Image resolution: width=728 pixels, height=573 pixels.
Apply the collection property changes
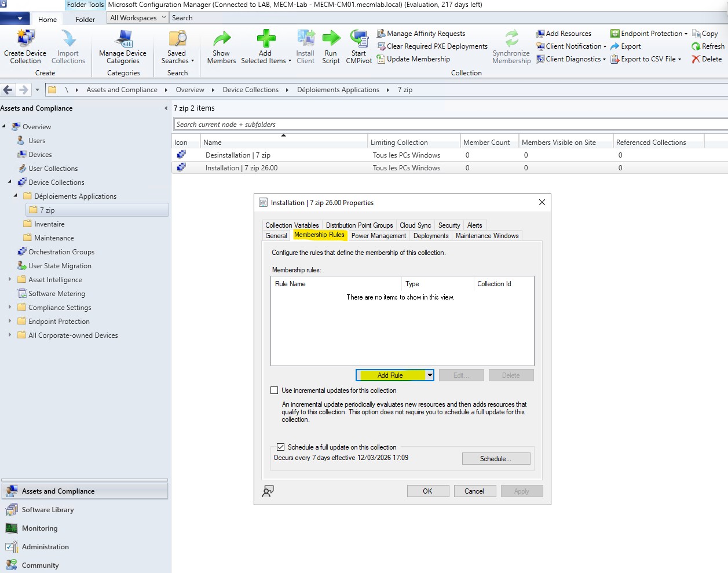click(521, 491)
